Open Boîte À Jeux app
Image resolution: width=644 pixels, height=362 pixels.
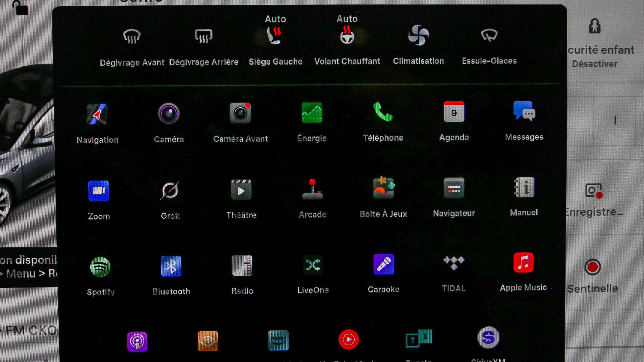point(383,188)
